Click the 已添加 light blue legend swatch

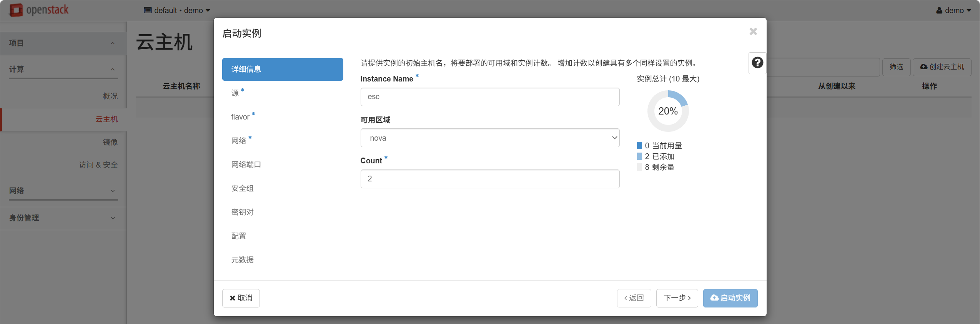tap(639, 156)
